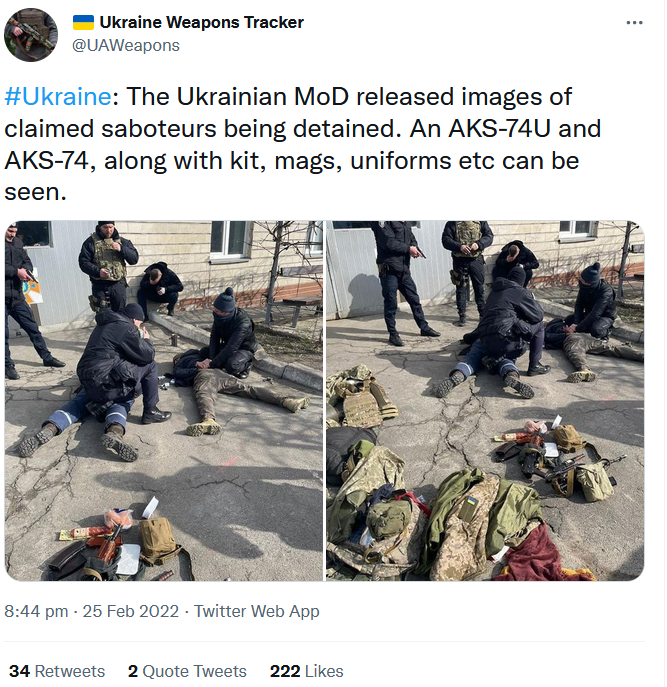The width and height of the screenshot is (667, 687).
Task: Open the Twitter Web App source link
Action: pyautogui.click(x=257, y=611)
